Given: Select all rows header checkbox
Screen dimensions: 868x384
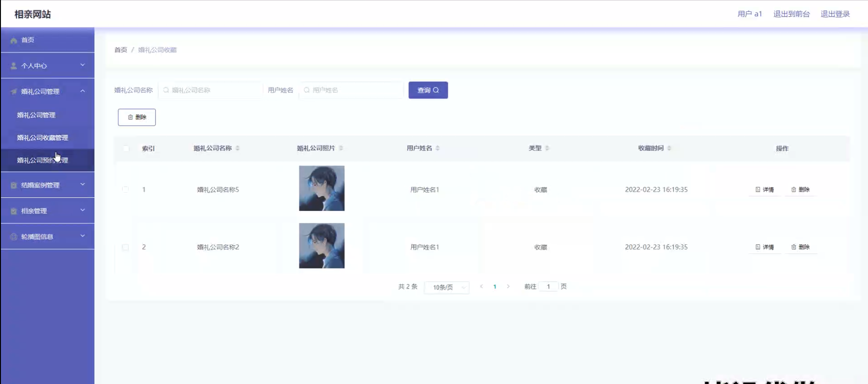Looking at the screenshot, I should (126, 148).
